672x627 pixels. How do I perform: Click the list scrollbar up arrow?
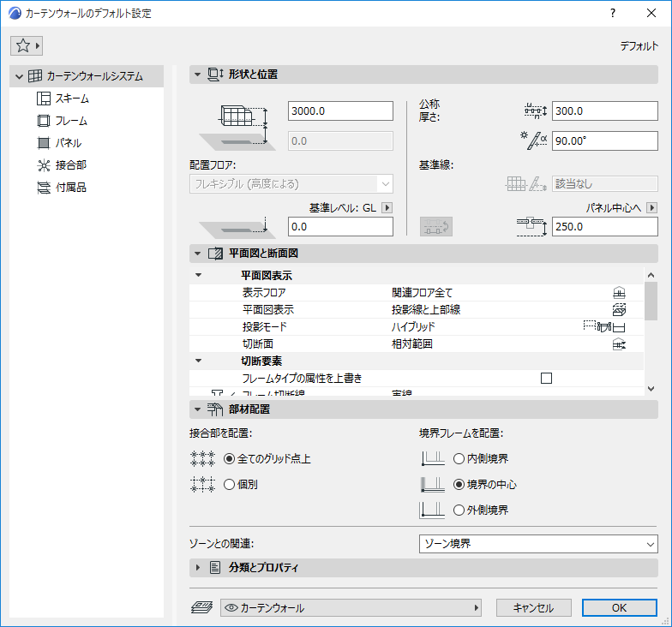coord(651,276)
